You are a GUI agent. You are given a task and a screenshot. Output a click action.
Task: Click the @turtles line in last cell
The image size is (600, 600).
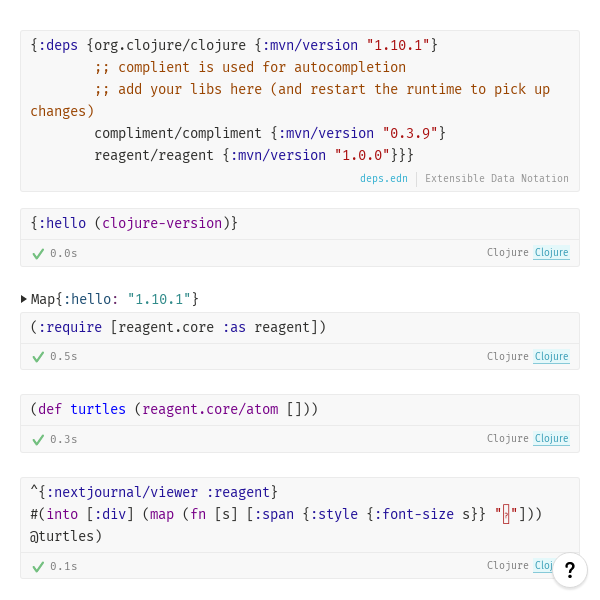coord(66,536)
